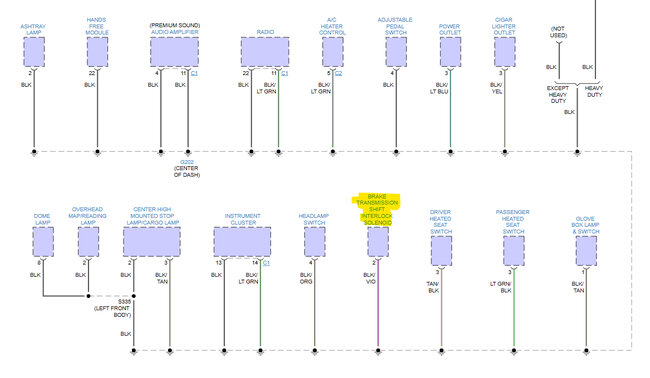Select the (LEFT FRONT BODY) location text
This screenshot has width=650, height=378.
point(113,311)
